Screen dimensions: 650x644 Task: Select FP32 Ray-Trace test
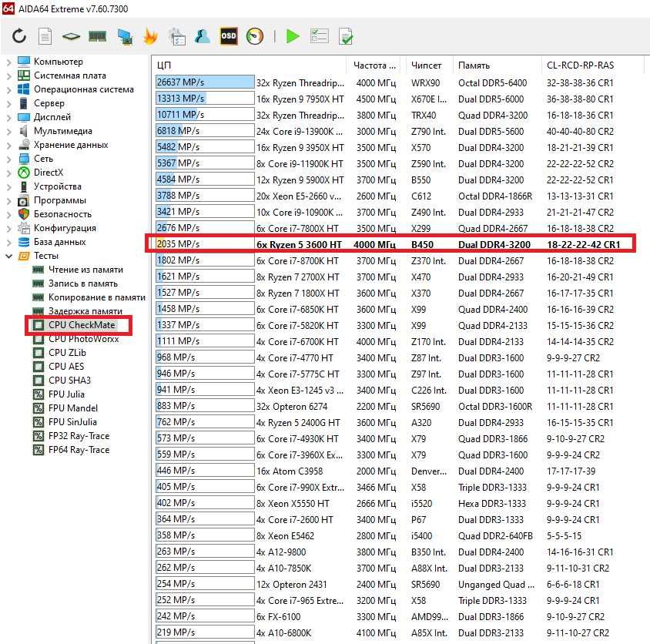click(79, 436)
